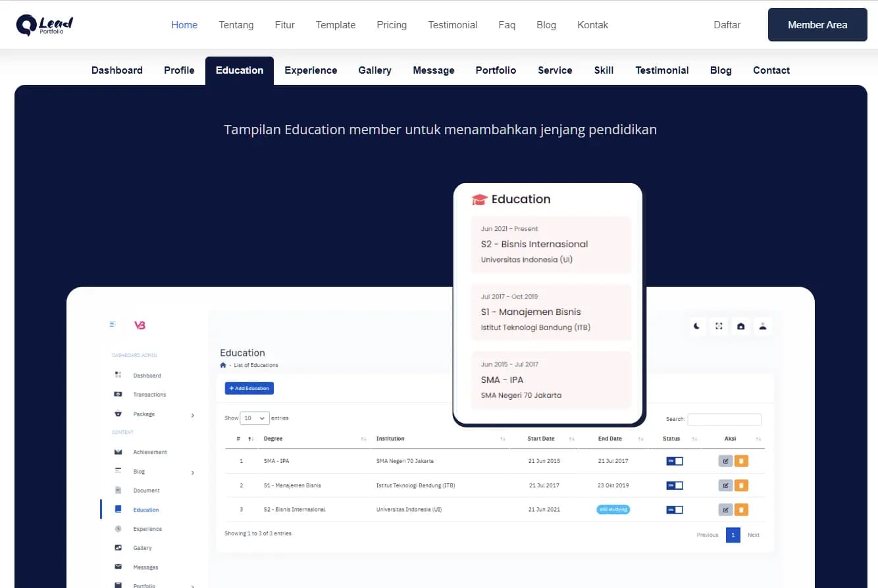Viewport: 878px width, 588px height.
Task: Edit the SMA - IPA education row
Action: [725, 461]
